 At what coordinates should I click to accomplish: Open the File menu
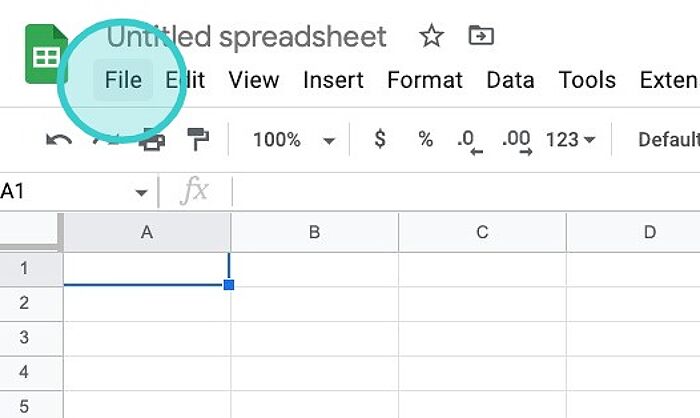click(123, 80)
